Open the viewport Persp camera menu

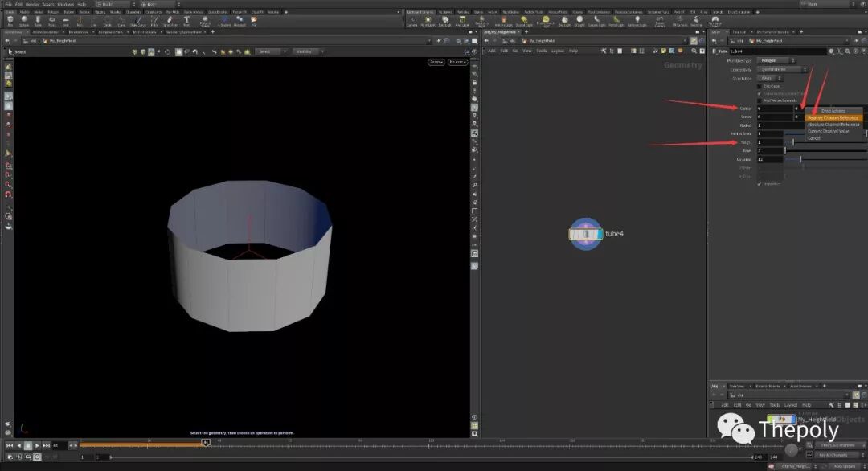436,62
